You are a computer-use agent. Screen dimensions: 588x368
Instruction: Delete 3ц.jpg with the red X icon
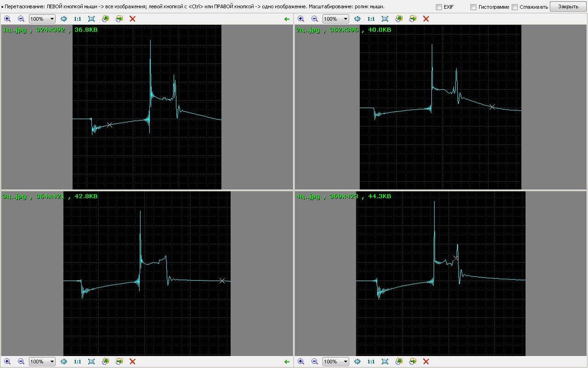point(133,362)
